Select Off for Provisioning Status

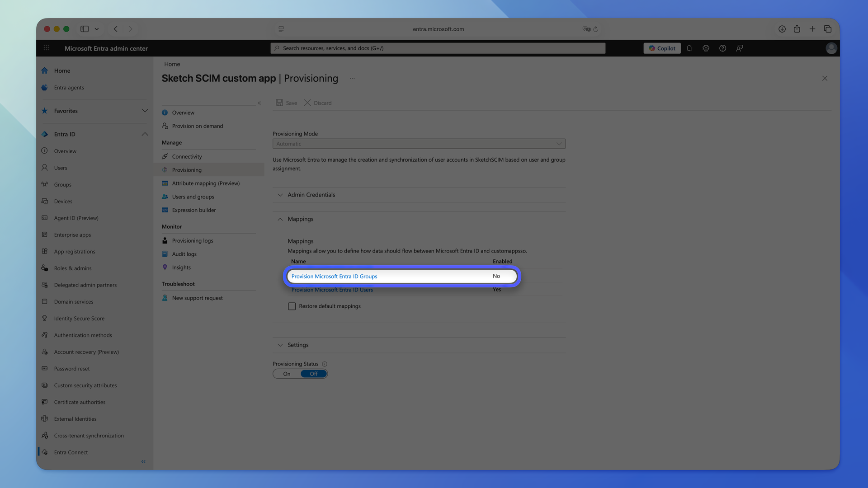click(x=314, y=374)
